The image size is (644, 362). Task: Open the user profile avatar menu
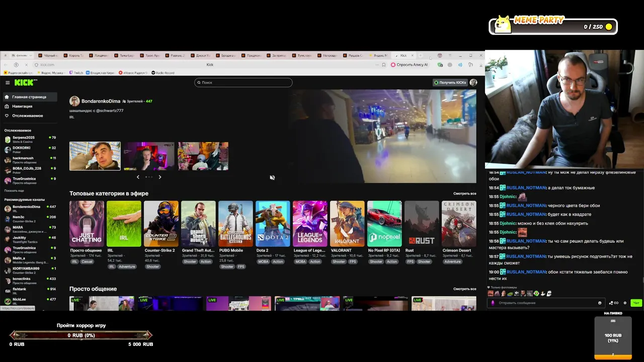click(x=473, y=82)
